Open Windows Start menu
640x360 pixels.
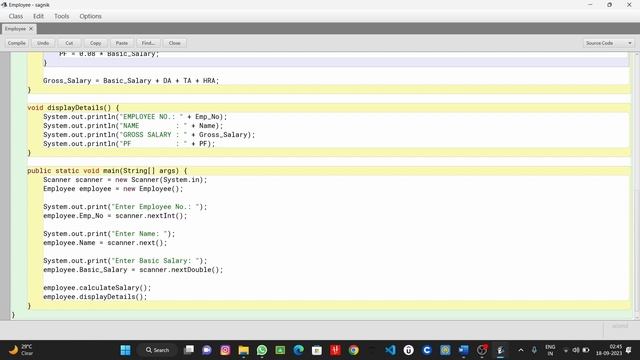(125, 350)
